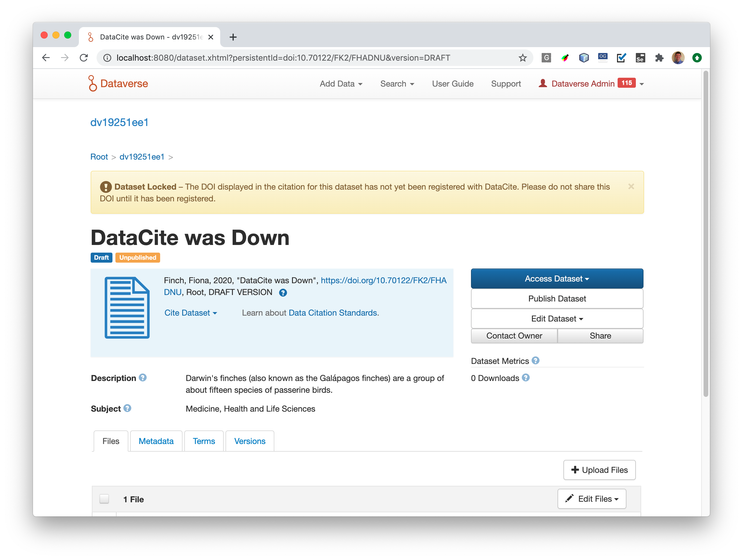Image resolution: width=743 pixels, height=560 pixels.
Task: Click the Upload Files button
Action: click(x=599, y=470)
